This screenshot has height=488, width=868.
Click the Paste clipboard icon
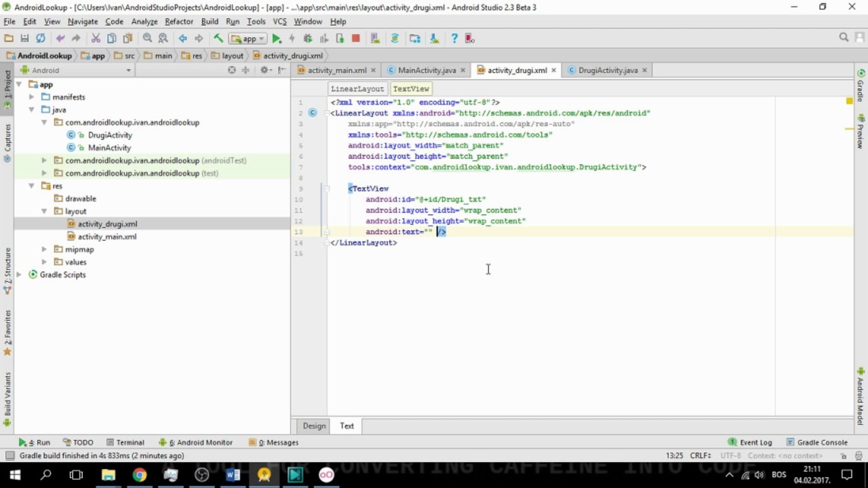pos(127,39)
